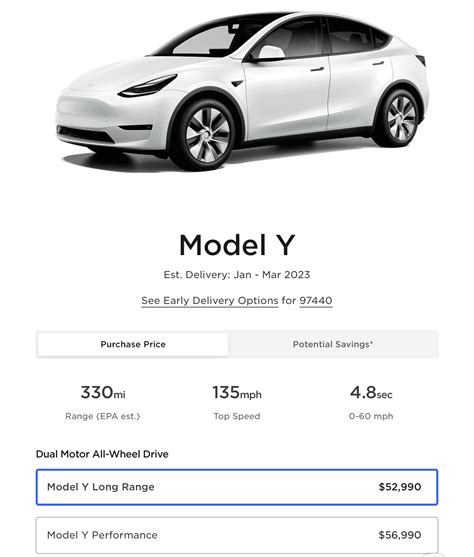Click the car's front headlight
The width and height of the screenshot is (474, 557).
[x=147, y=86]
